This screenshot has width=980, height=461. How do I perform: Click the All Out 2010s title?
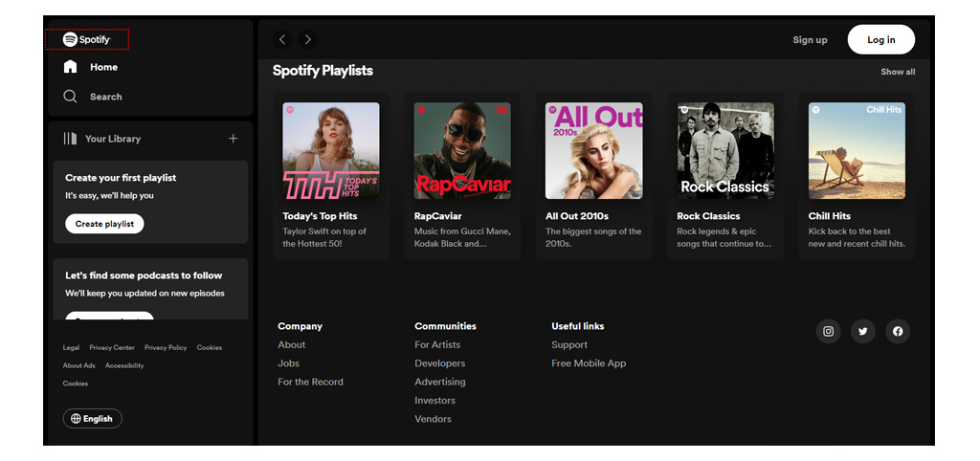[577, 216]
